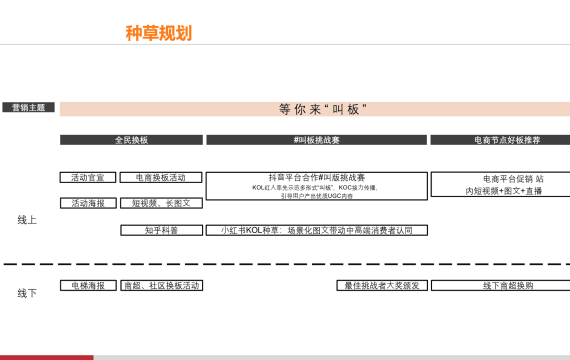Click the red progress bar segment
The width and height of the screenshot is (570, 360).
(x=47, y=358)
